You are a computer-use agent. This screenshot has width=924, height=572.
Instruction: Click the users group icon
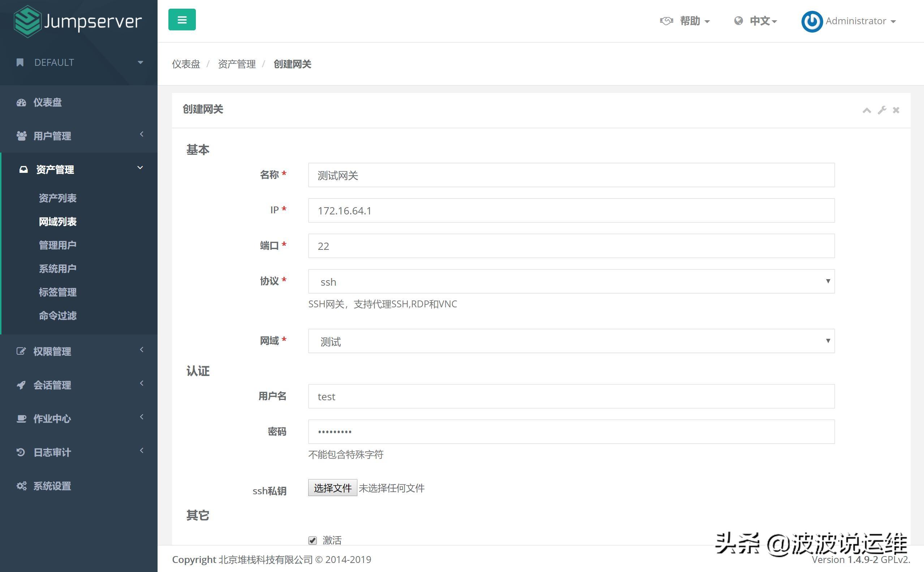pos(22,136)
